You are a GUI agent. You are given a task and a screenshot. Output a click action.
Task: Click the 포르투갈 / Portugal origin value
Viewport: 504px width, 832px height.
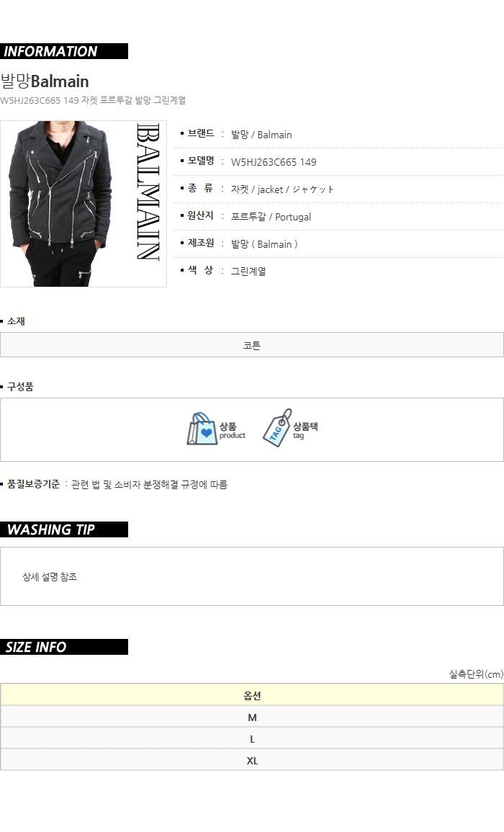pyautogui.click(x=271, y=217)
